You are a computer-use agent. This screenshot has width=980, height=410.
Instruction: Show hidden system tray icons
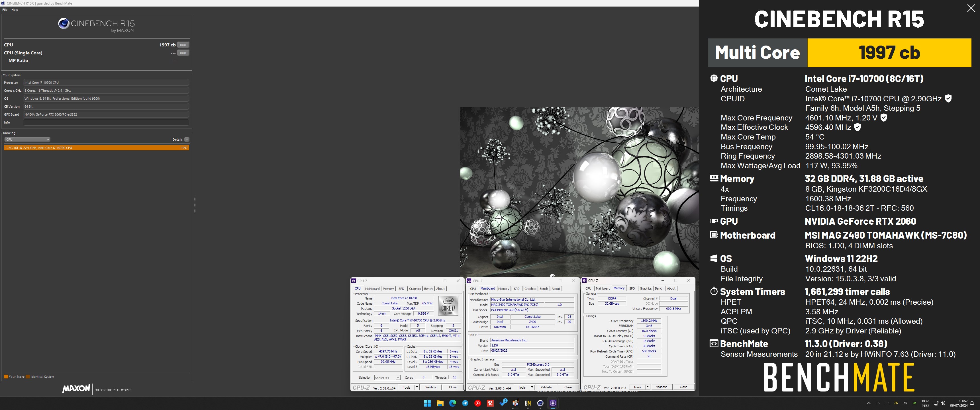[869, 403]
